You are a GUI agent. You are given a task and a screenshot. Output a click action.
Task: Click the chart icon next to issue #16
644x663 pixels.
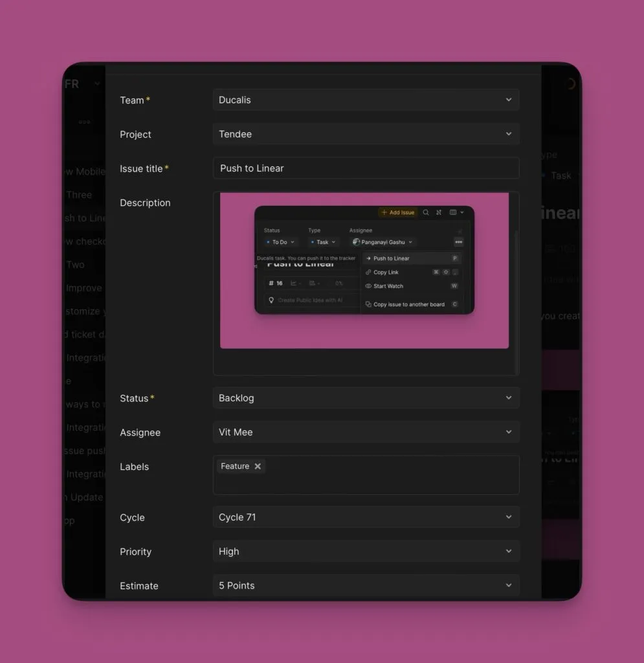(x=294, y=284)
